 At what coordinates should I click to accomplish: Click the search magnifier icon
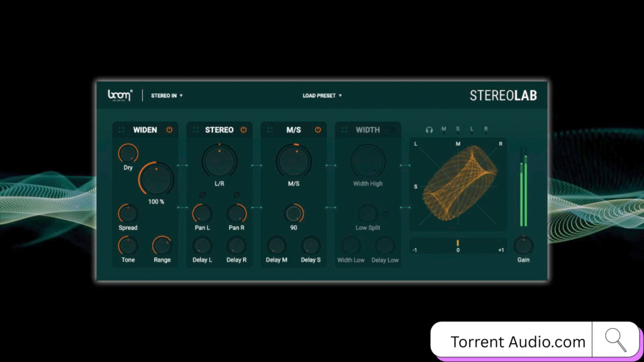(615, 339)
